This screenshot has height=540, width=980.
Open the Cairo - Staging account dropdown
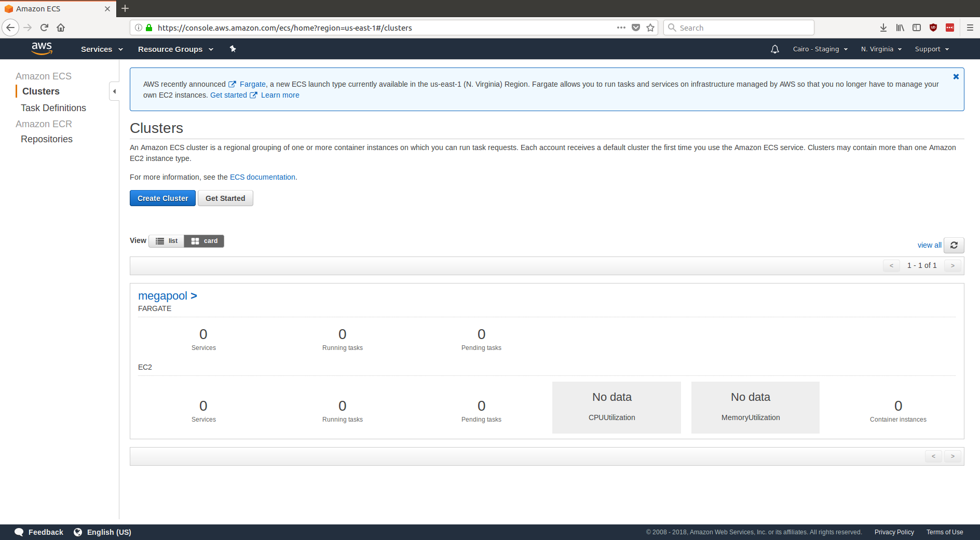point(820,49)
